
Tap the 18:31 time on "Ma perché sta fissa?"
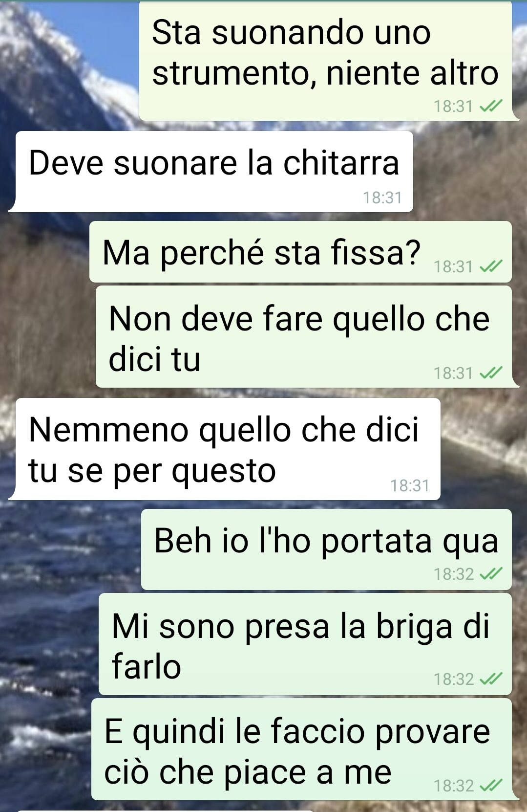point(453,266)
